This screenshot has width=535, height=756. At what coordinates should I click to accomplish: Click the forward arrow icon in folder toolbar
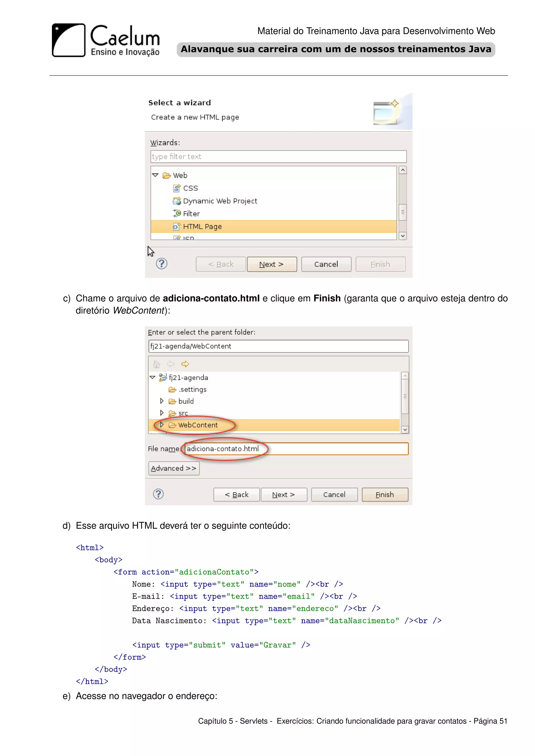tap(185, 364)
